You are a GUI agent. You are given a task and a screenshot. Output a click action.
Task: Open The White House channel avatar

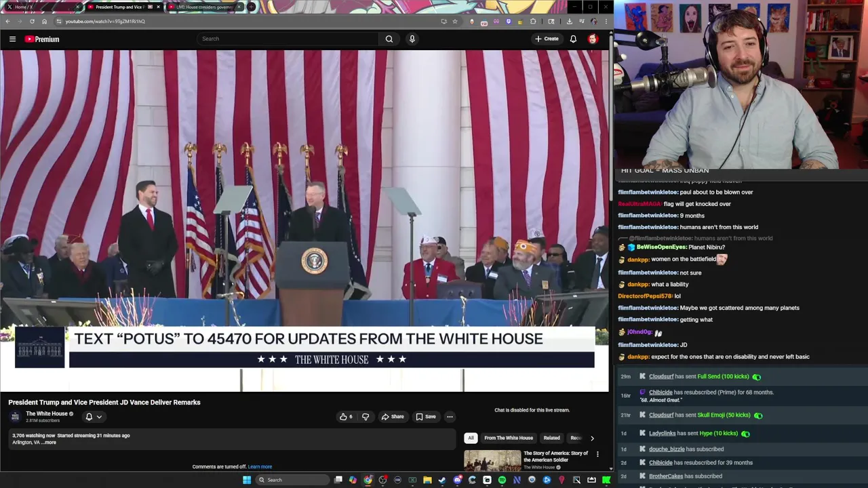(x=15, y=417)
